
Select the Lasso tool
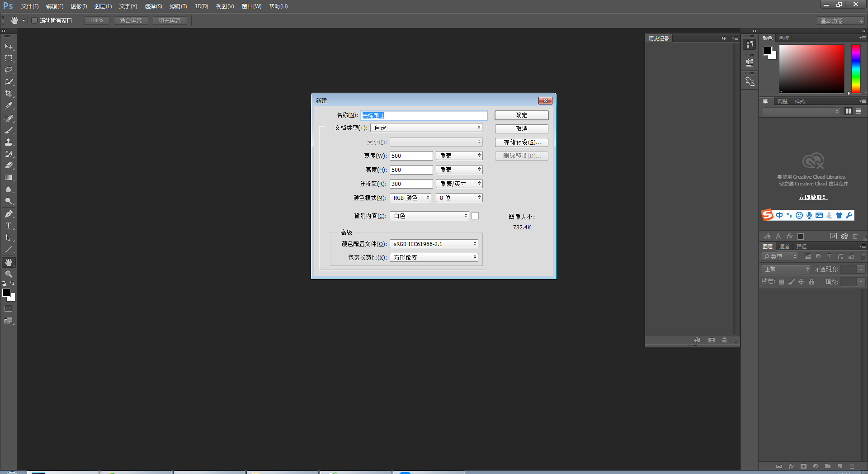pyautogui.click(x=9, y=70)
